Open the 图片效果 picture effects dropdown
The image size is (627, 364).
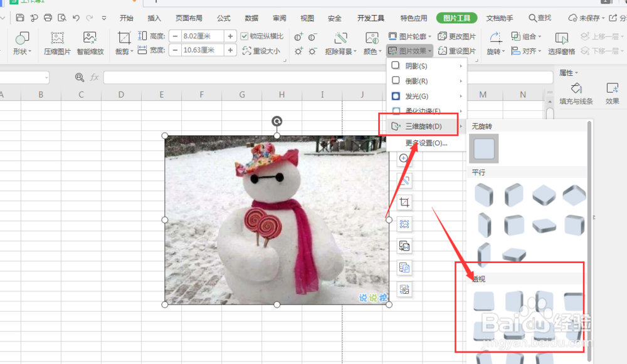pos(410,51)
